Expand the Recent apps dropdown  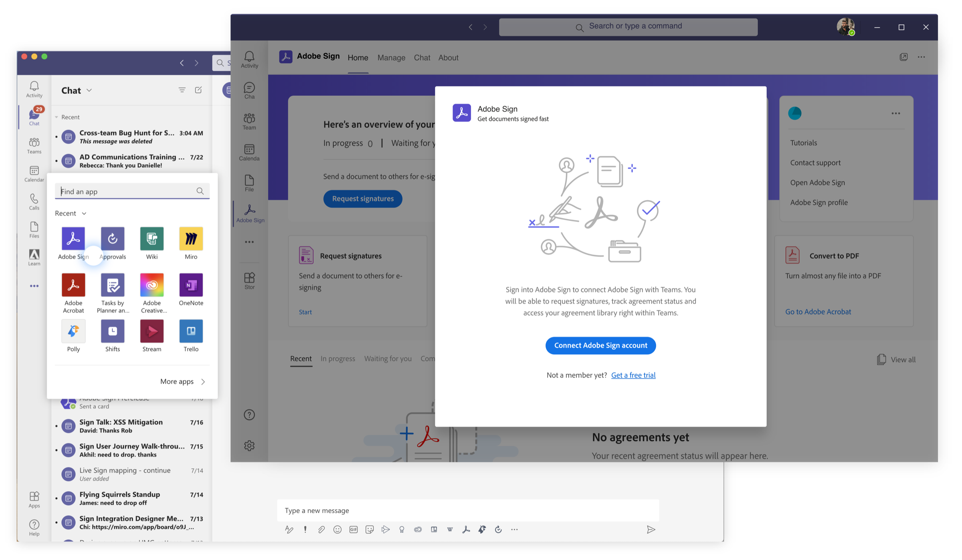click(84, 214)
